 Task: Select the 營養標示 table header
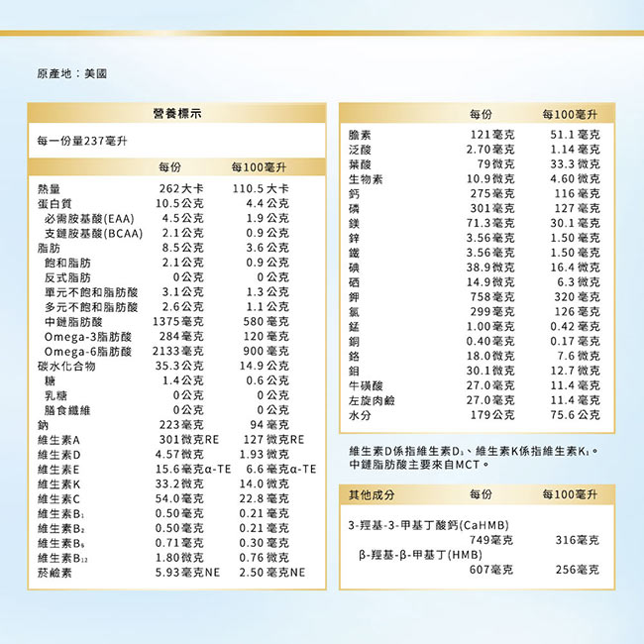click(178, 113)
